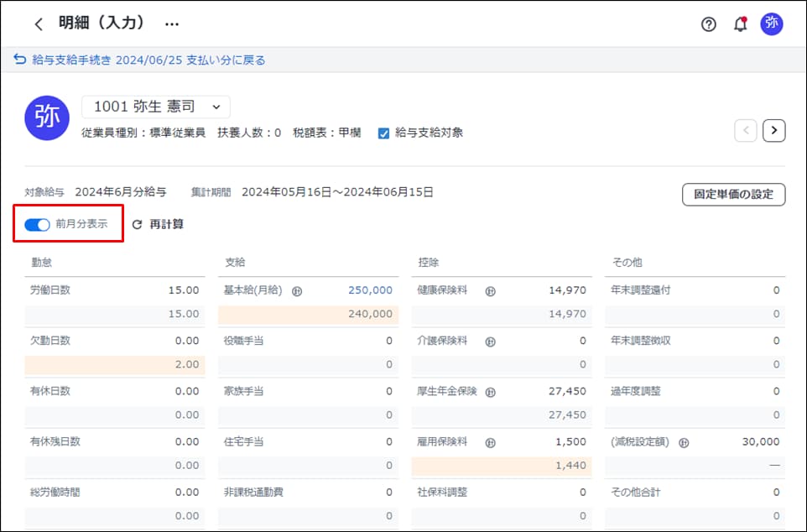Screen dimensions: 807x532
Task: Click the 扶養人数：0 text
Action: (x=250, y=133)
